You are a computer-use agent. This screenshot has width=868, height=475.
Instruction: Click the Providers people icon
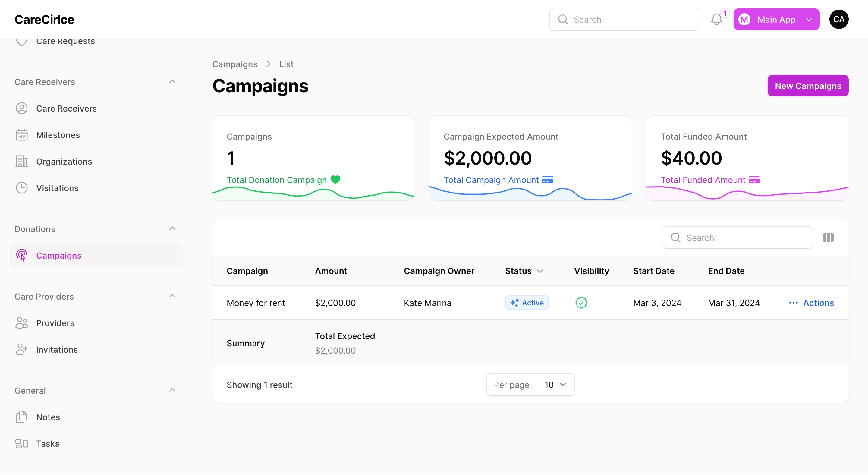tap(22, 323)
